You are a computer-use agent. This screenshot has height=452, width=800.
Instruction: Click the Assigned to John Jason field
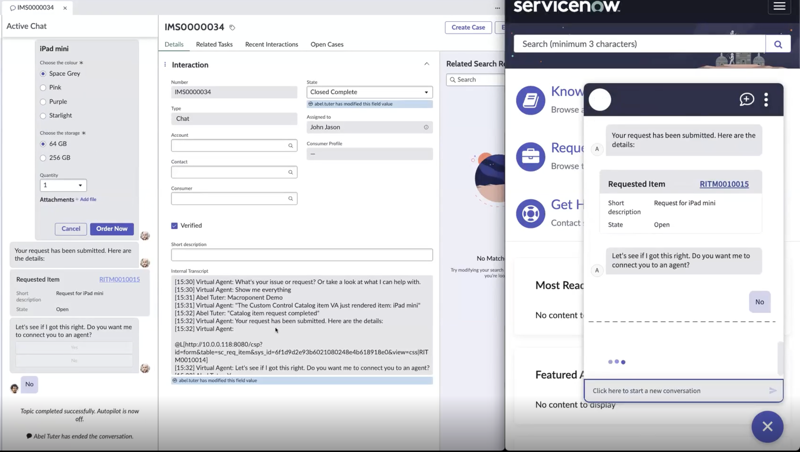(x=369, y=127)
